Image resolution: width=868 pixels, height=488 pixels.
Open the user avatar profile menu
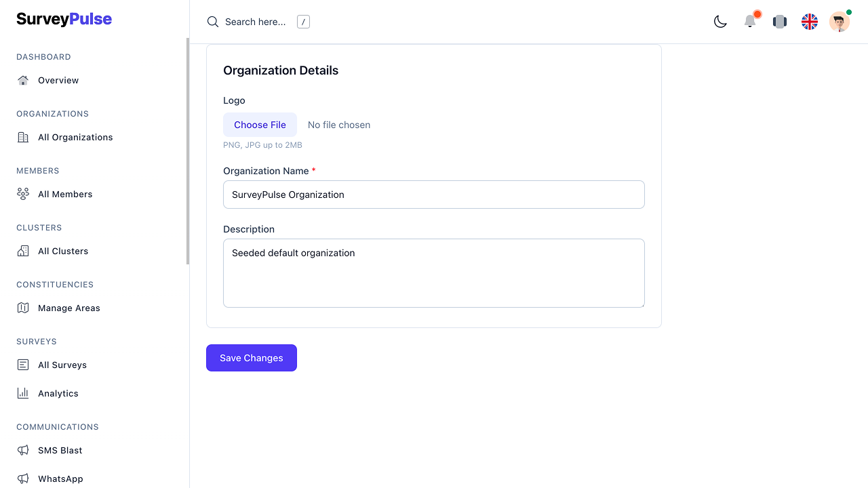pyautogui.click(x=839, y=22)
